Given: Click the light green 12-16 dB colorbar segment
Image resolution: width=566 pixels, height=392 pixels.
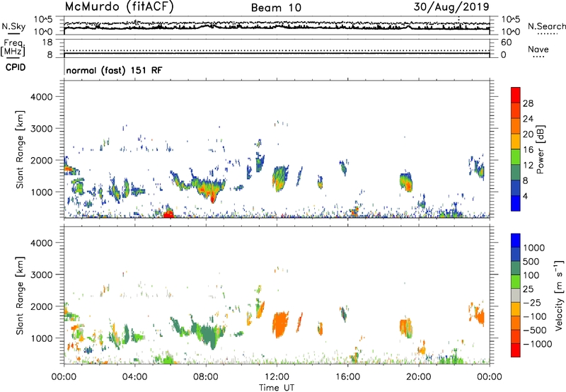Looking at the screenshot, I should coord(516,157).
